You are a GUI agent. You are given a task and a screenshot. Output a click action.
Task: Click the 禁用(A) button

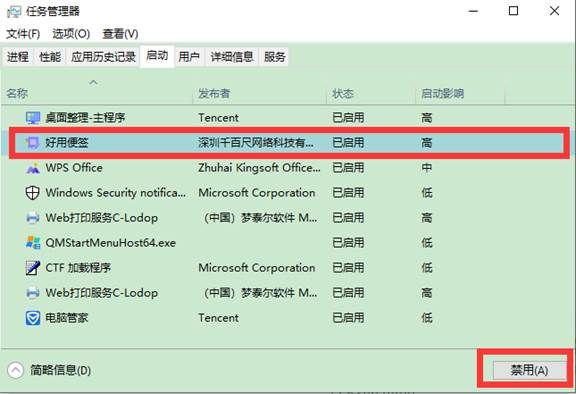click(x=529, y=370)
